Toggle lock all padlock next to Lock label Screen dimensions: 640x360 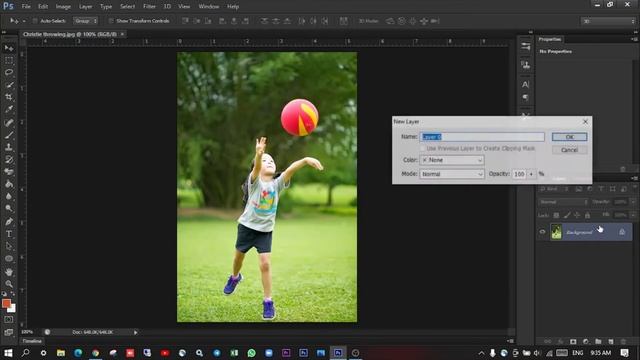coord(587,215)
